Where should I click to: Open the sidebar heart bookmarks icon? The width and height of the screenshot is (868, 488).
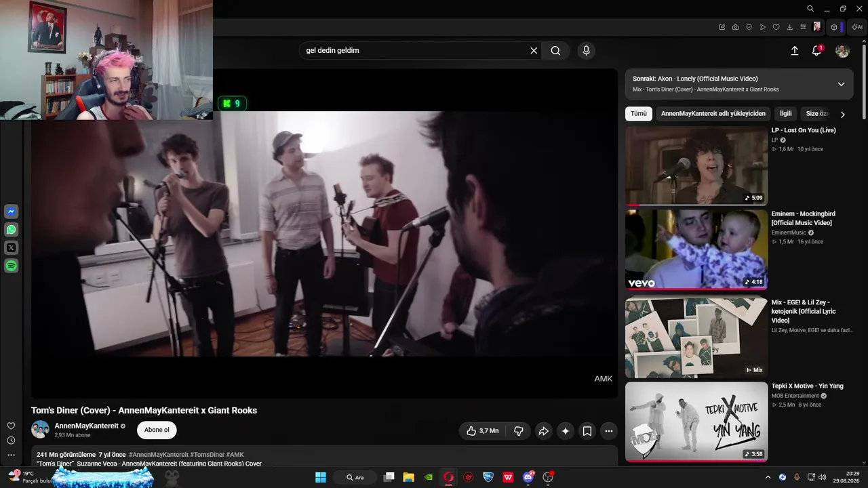(11, 426)
